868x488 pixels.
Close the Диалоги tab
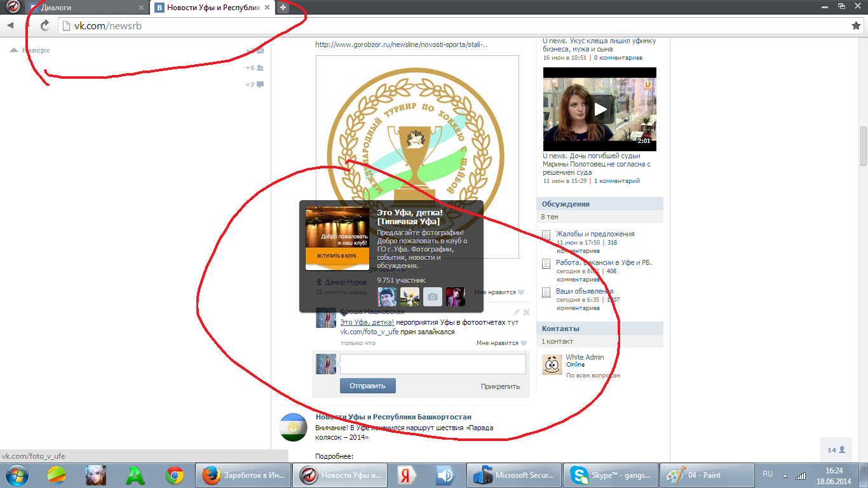pos(141,8)
